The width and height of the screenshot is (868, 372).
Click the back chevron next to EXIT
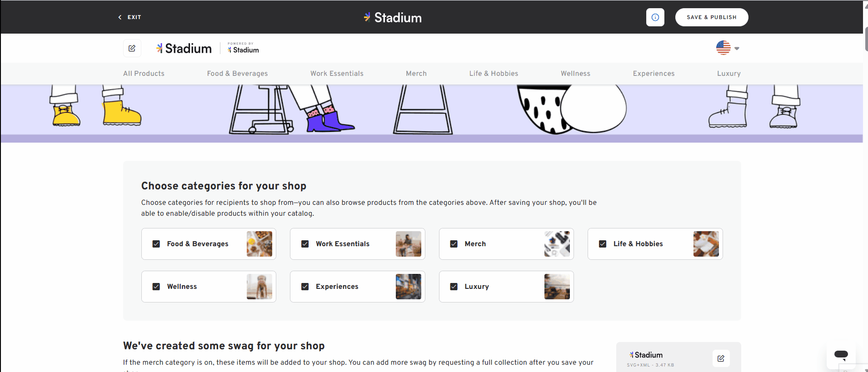point(120,17)
